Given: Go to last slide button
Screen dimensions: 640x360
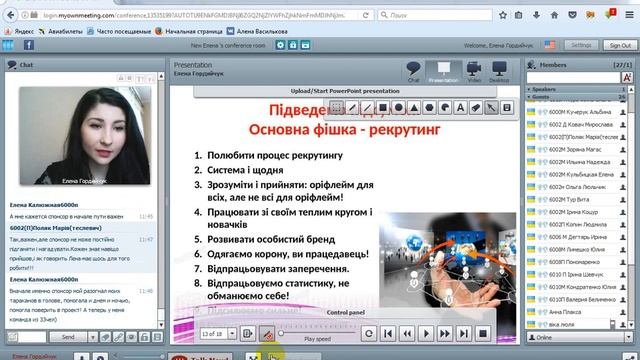Looking at the screenshot, I should coord(464,333).
